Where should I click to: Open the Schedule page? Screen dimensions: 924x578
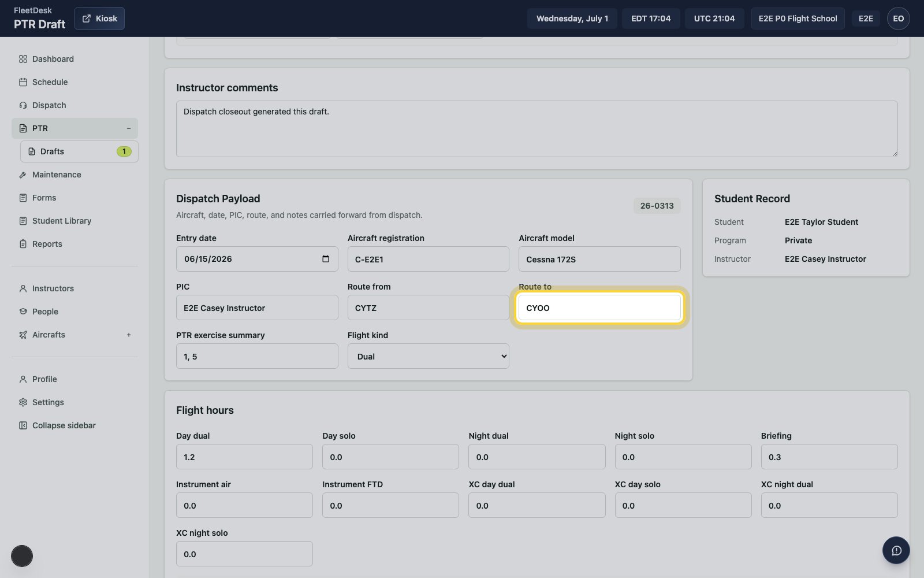74,82
